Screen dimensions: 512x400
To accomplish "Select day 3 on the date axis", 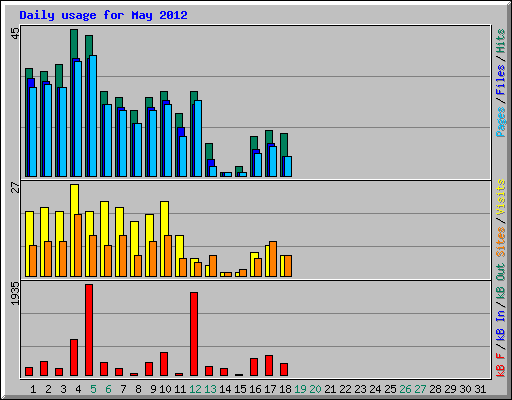I will pos(63,389).
